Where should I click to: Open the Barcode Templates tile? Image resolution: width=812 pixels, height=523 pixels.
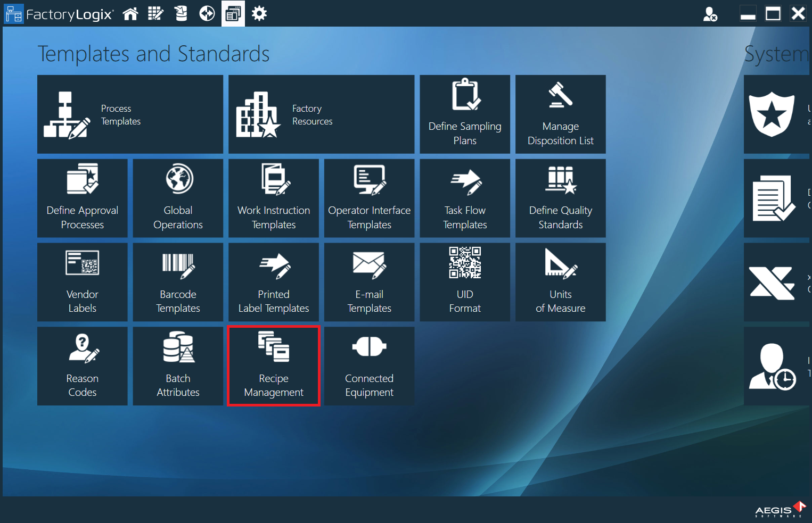(x=178, y=282)
